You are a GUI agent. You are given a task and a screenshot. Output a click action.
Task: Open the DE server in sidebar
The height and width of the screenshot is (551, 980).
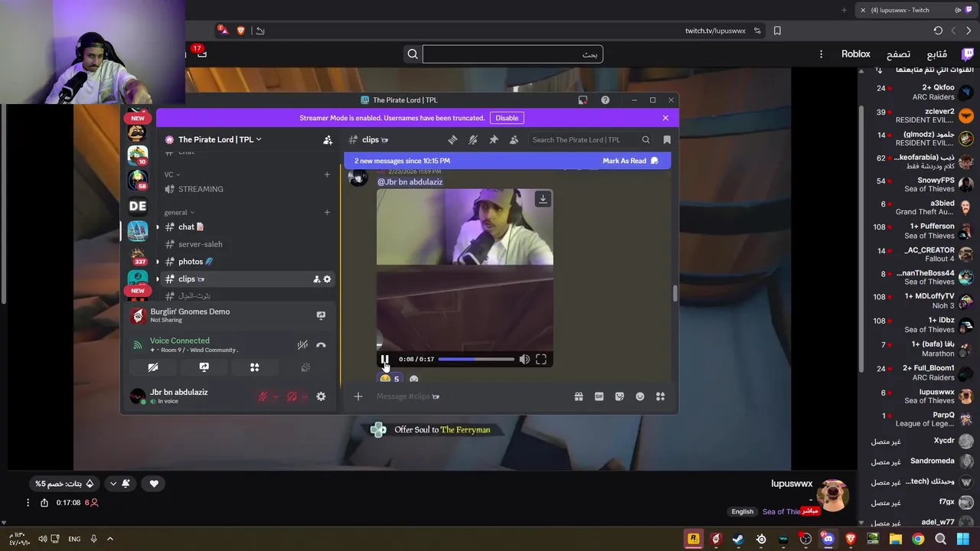click(x=138, y=206)
